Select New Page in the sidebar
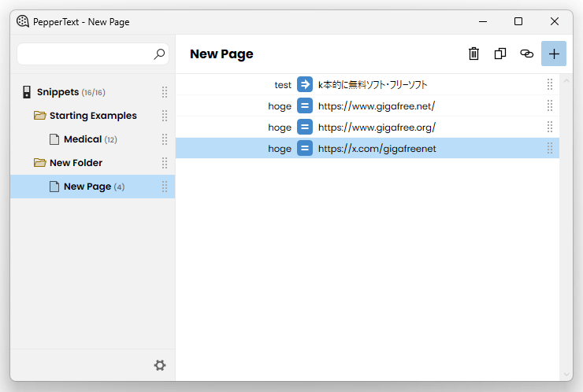 93,187
